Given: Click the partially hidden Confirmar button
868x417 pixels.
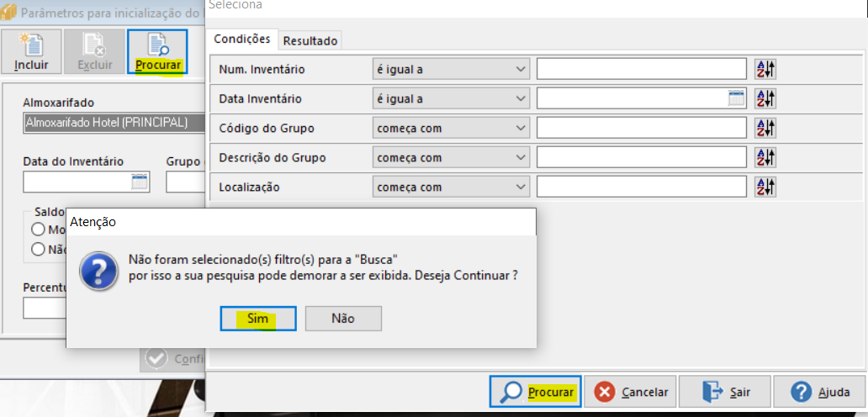Looking at the screenshot, I should coord(172,358).
